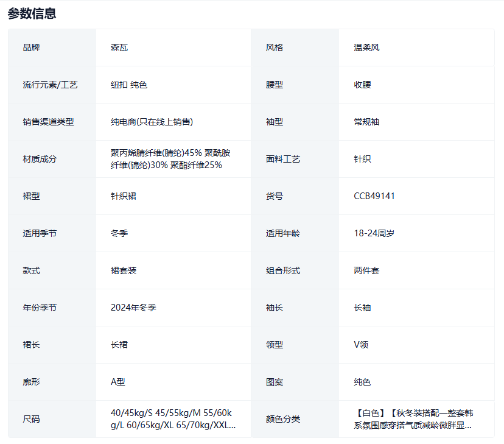Select the fabric craft value 针织
This screenshot has width=504, height=444.
362,159
